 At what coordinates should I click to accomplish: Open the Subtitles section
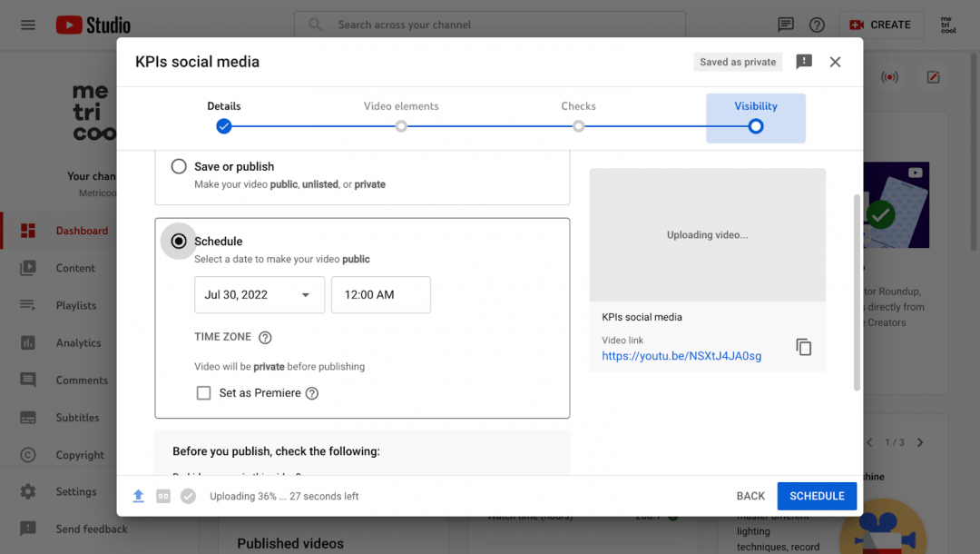(x=76, y=417)
